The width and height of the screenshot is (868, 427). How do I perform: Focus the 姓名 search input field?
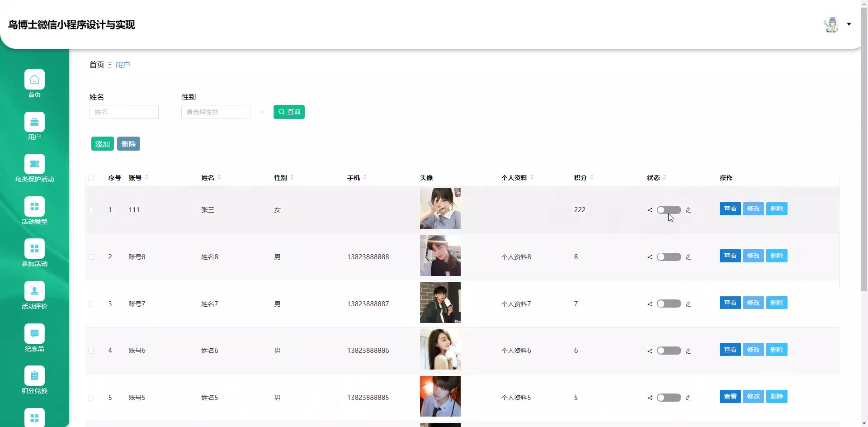(124, 112)
